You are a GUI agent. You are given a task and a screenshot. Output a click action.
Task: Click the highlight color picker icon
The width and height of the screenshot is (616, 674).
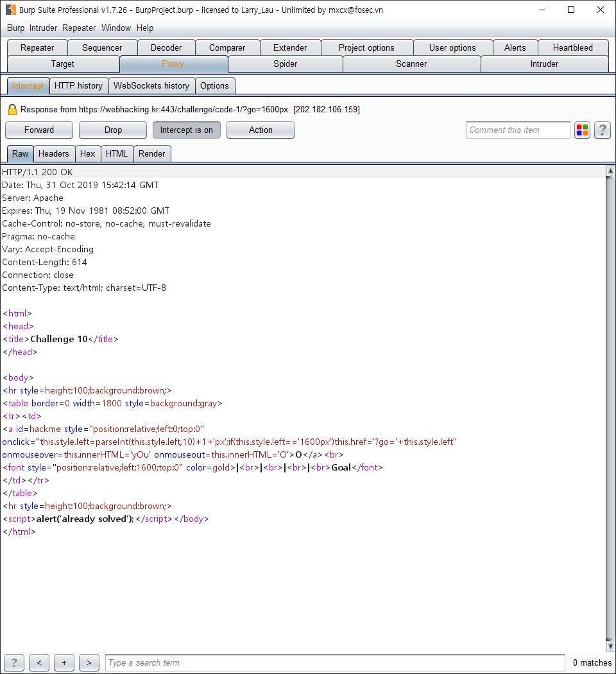[x=582, y=130]
